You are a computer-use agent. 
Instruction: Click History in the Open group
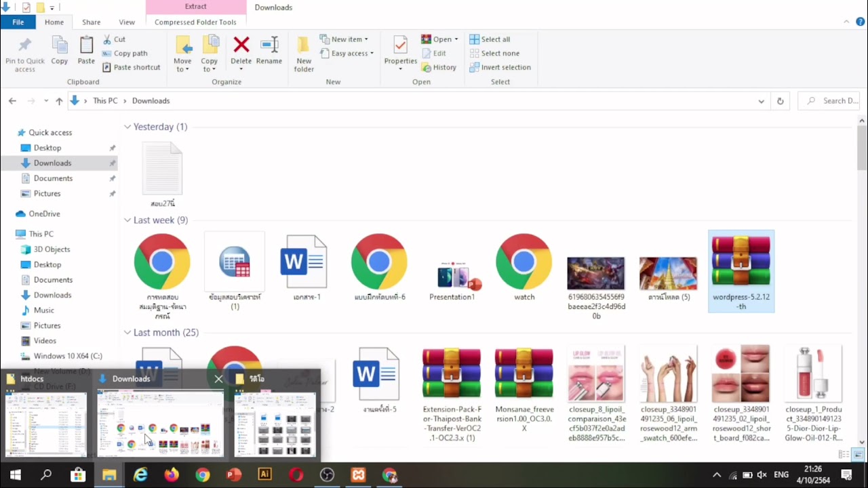[439, 67]
